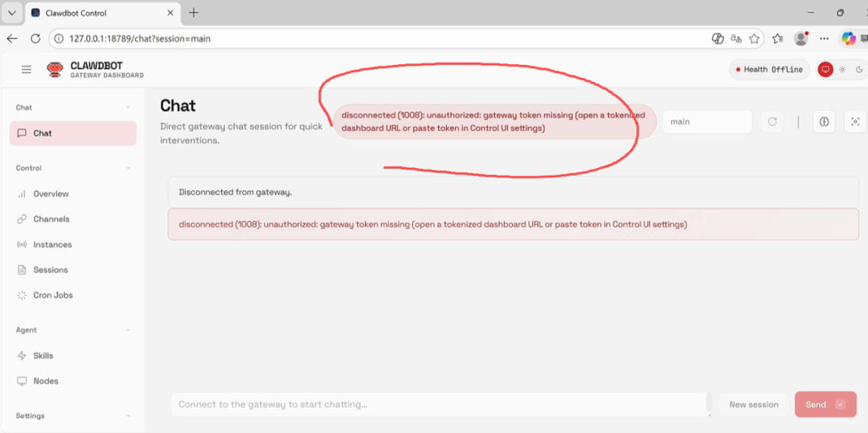Toggle focus mode icon

click(855, 121)
